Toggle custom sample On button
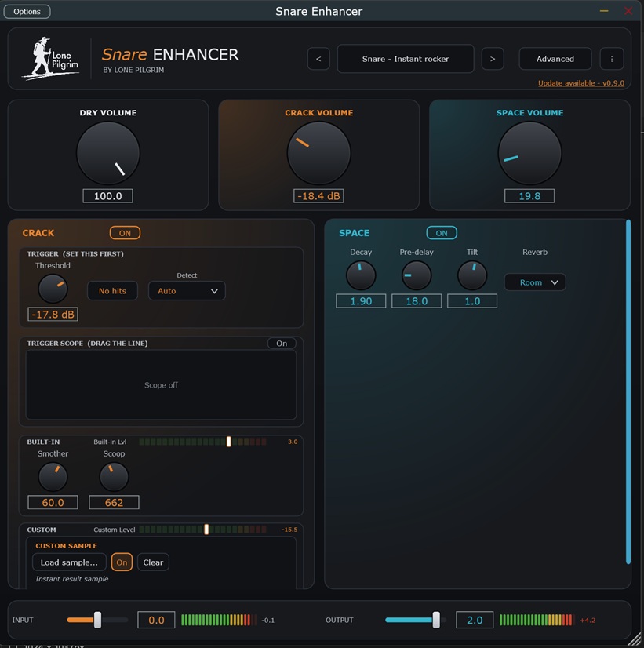Viewport: 644px width, 648px height. coord(122,562)
